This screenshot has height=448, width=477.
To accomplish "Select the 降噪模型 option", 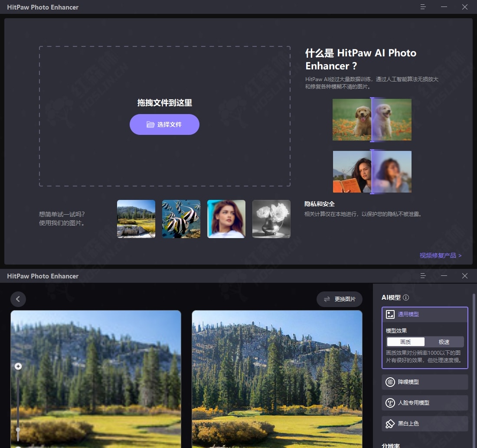I will (x=425, y=382).
